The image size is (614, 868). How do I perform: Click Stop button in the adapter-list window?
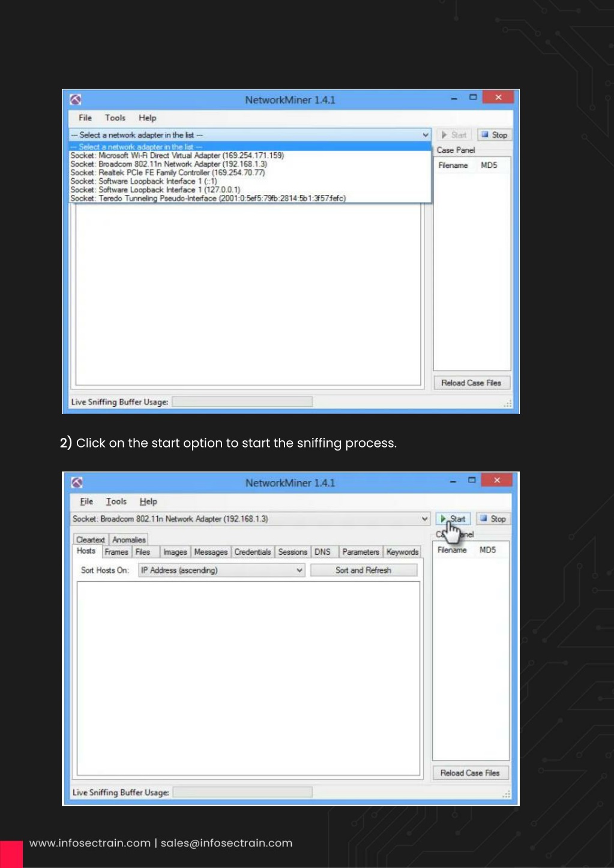click(493, 135)
